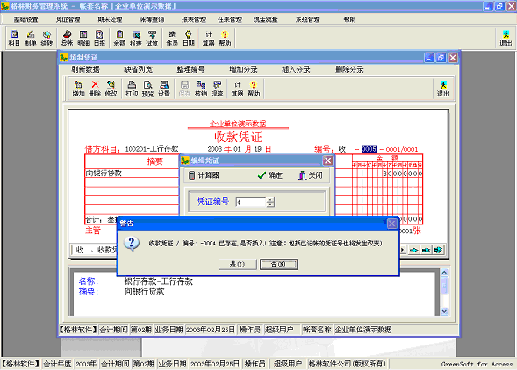
Task: Click the 增加 icon in voucher toolbar
Action: click(79, 88)
